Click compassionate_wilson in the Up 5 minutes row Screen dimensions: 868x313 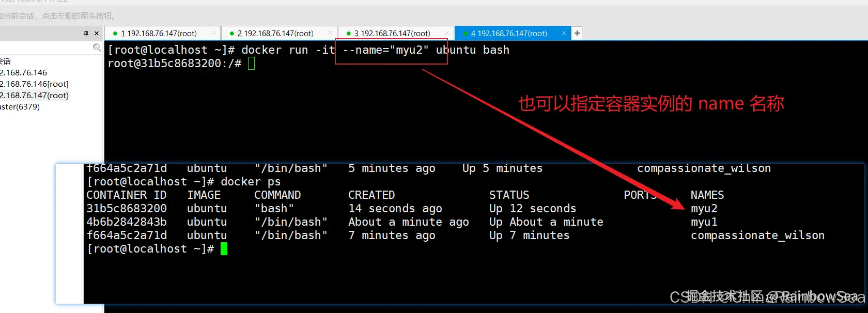[704, 168]
